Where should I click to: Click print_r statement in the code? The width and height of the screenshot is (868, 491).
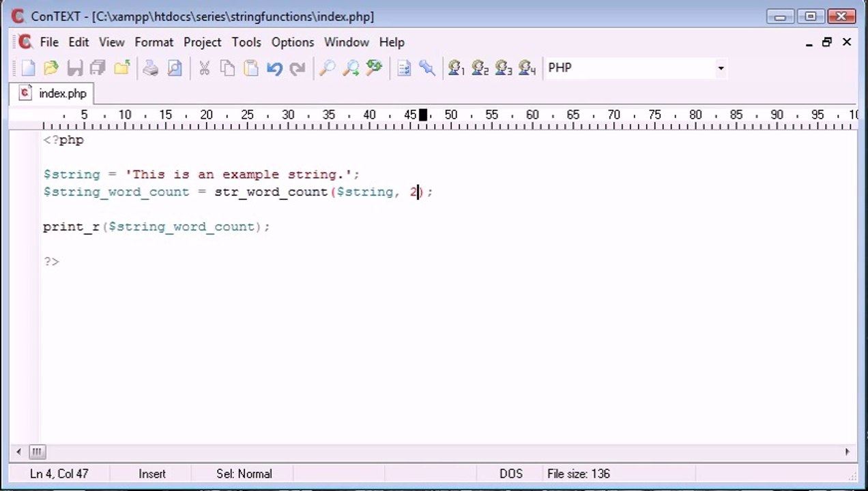(156, 227)
